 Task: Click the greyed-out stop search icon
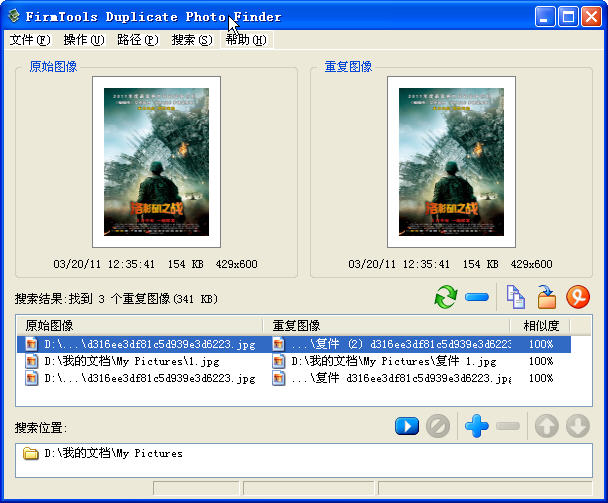pyautogui.click(x=437, y=427)
